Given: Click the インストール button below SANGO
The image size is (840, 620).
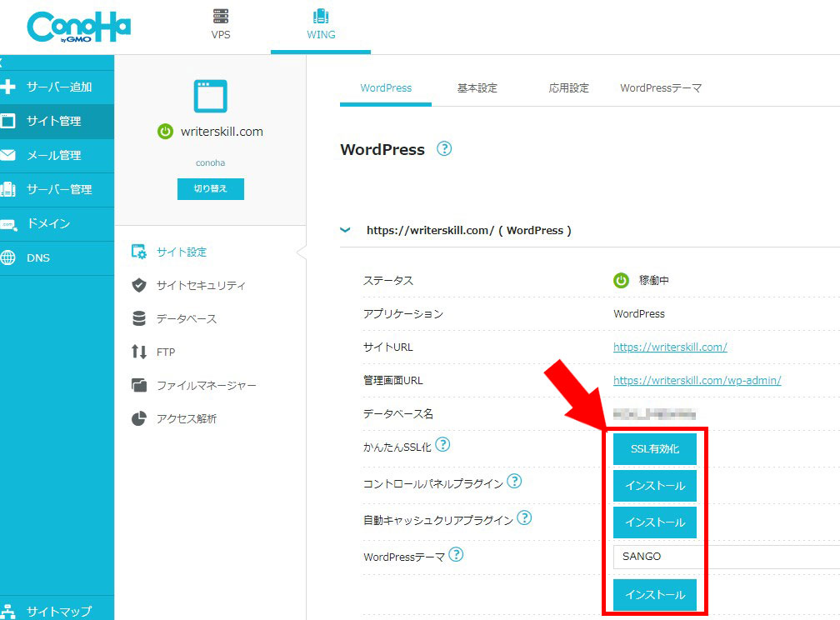Looking at the screenshot, I should [655, 595].
